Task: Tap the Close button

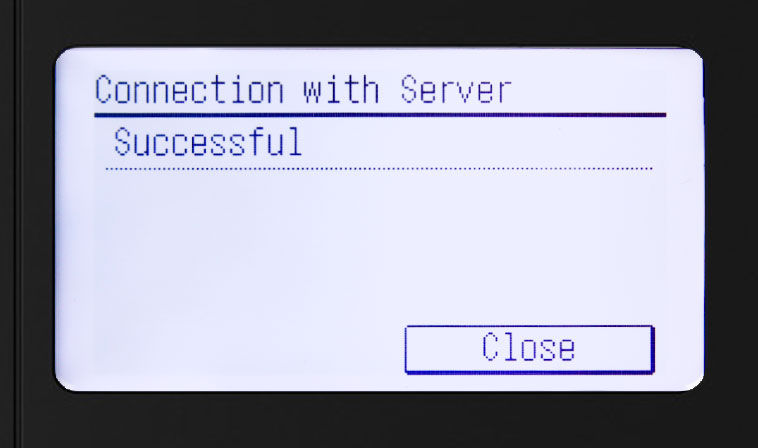Action: click(529, 349)
